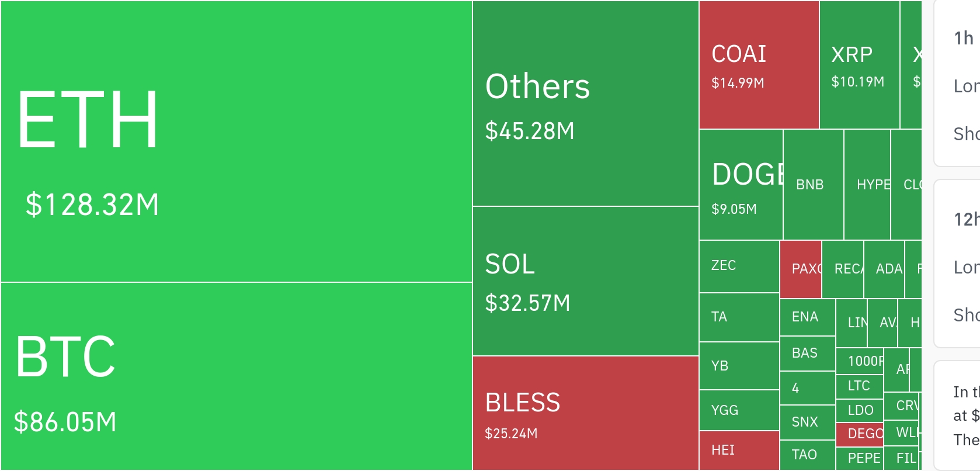980x471 pixels.
Task: Open the Others $45.28M block
Action: coord(585,103)
